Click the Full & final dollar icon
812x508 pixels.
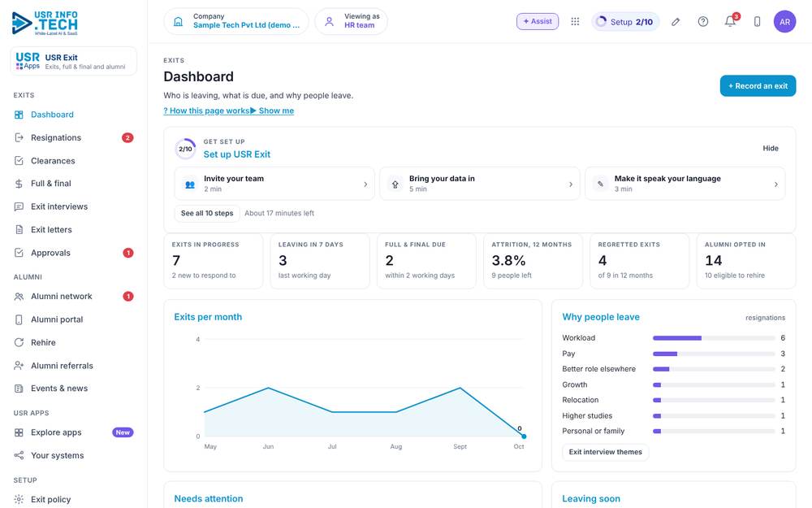tap(19, 184)
